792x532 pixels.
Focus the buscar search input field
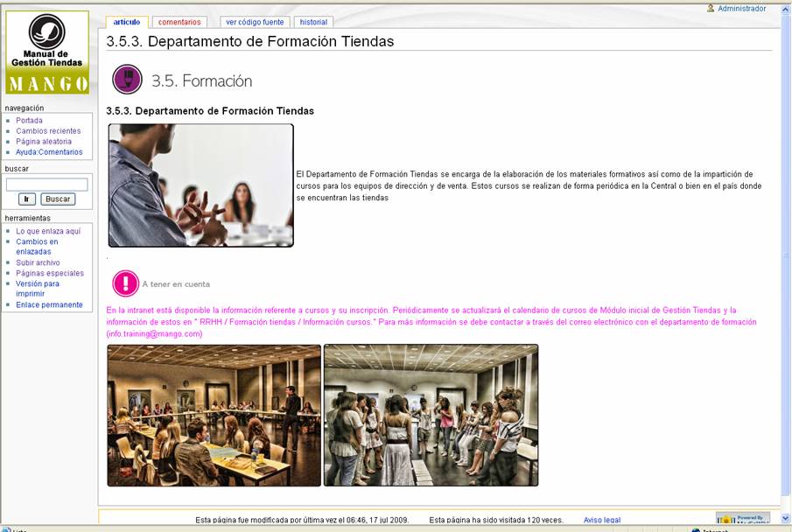point(47,185)
